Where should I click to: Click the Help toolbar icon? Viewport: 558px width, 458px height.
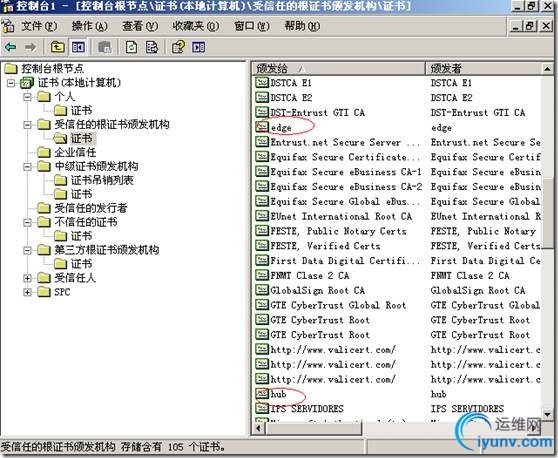[x=178, y=47]
